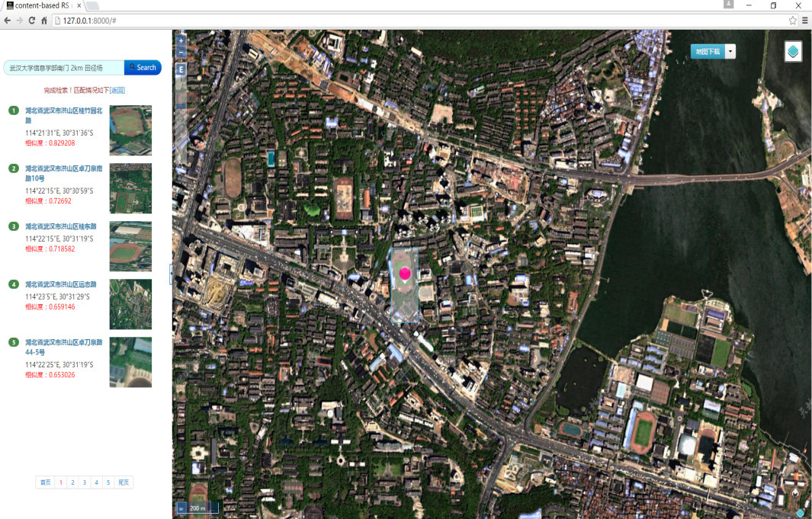Click the 地图下载 map download button
Image resolution: width=812 pixels, height=519 pixels.
(707, 52)
